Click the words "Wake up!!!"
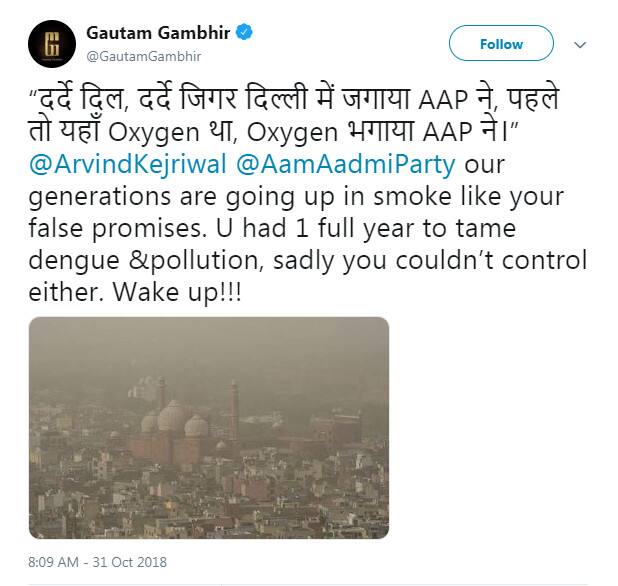Viewport: 618px width, 586px height. 177,292
